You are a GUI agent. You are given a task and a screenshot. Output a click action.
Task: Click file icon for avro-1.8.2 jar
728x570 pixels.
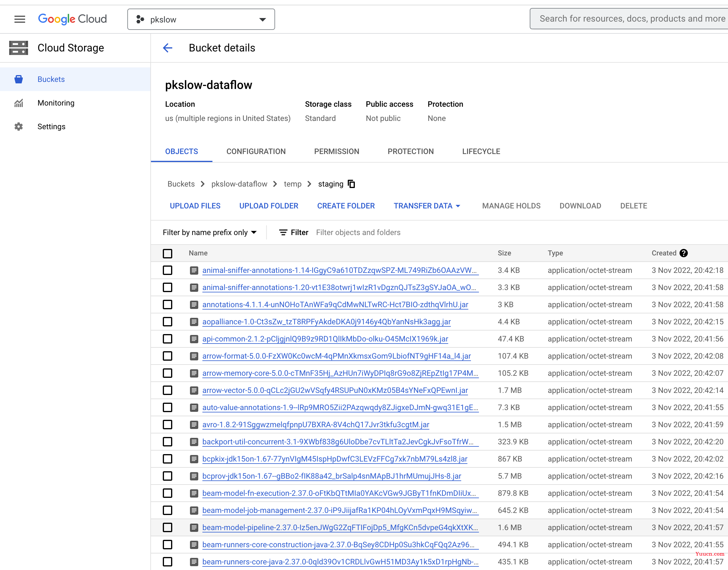tap(194, 425)
